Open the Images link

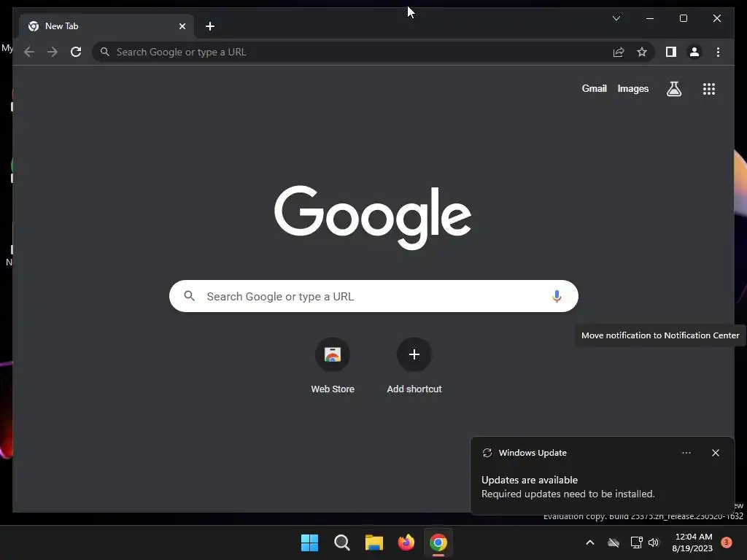click(632, 88)
